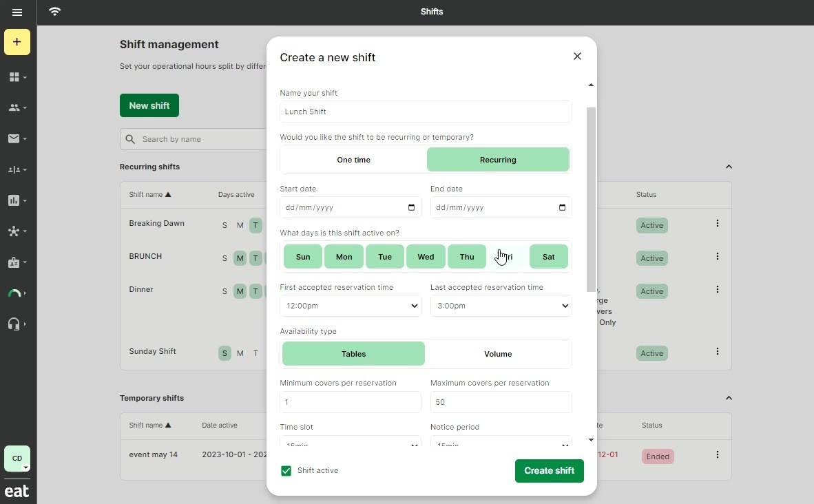Click the yellow plus add button
The height and width of the screenshot is (504, 814).
(x=17, y=42)
